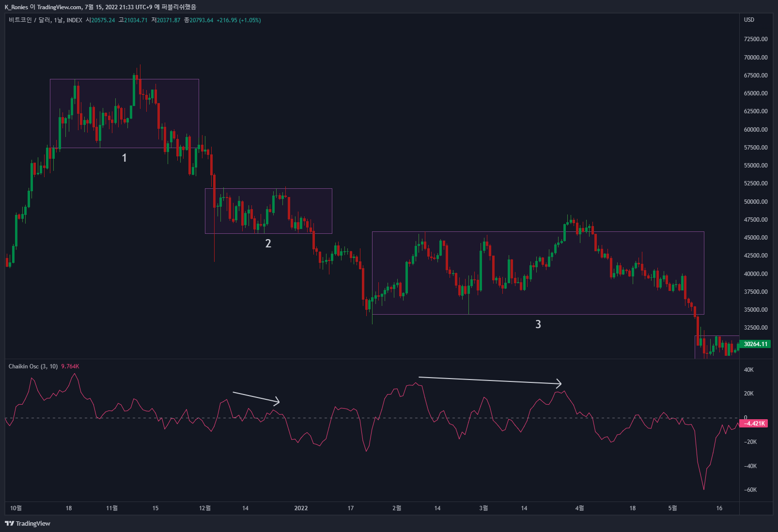Click the Chaikin value 9.764K

click(x=70, y=366)
